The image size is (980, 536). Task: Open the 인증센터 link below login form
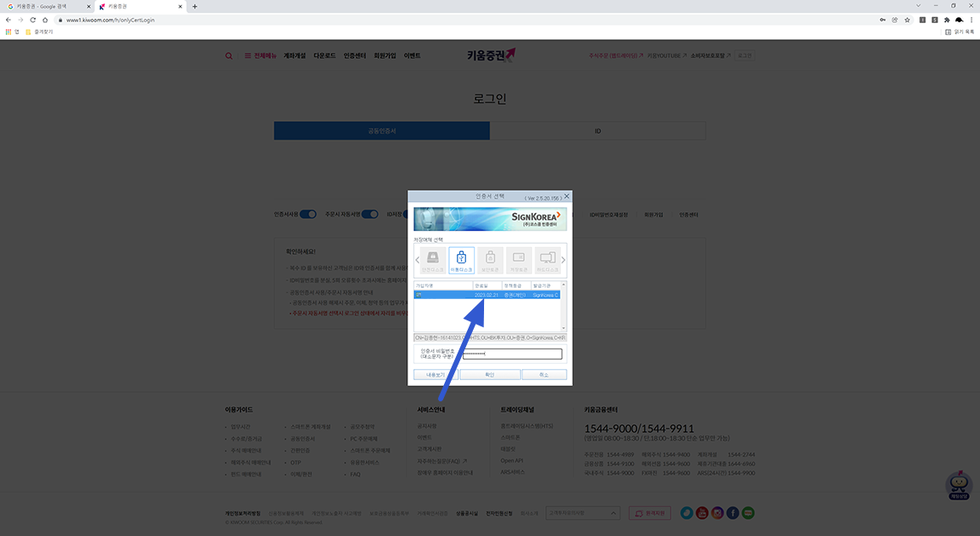[688, 214]
